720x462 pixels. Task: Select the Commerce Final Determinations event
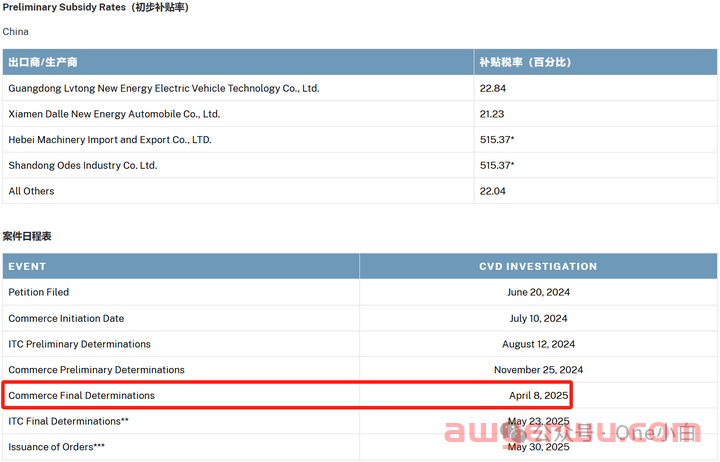tap(82, 395)
